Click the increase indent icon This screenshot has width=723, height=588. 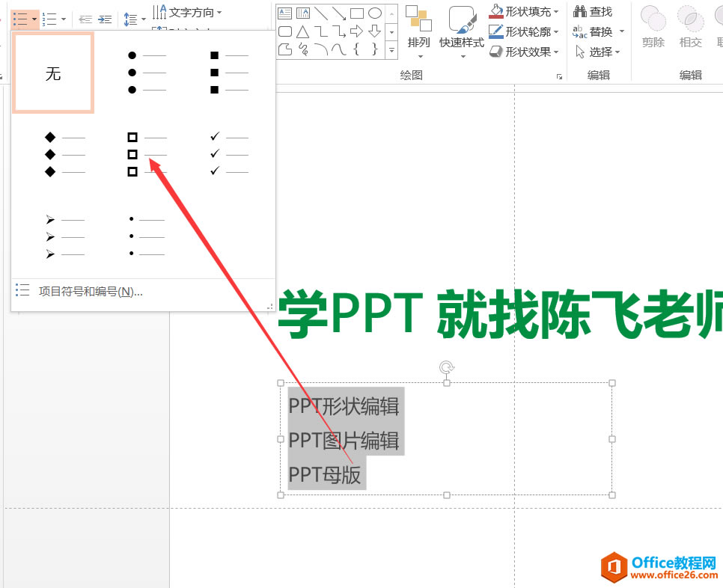[x=105, y=19]
